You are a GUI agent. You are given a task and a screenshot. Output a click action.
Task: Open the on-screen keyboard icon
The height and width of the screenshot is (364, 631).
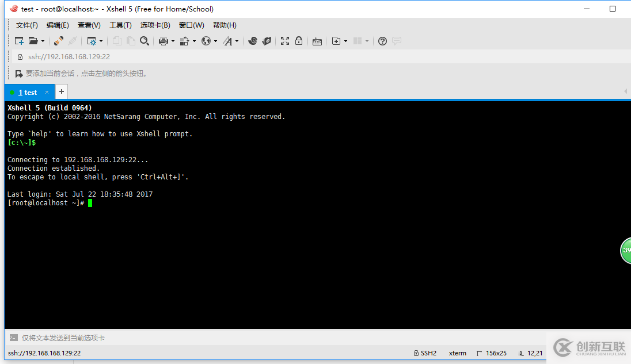317,41
